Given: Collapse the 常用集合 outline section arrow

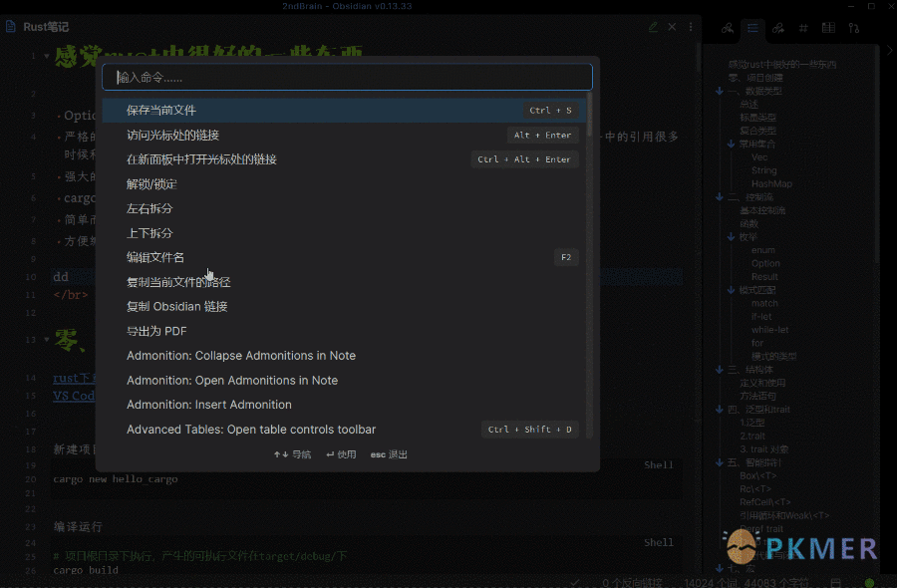Looking at the screenshot, I should click(x=732, y=145).
